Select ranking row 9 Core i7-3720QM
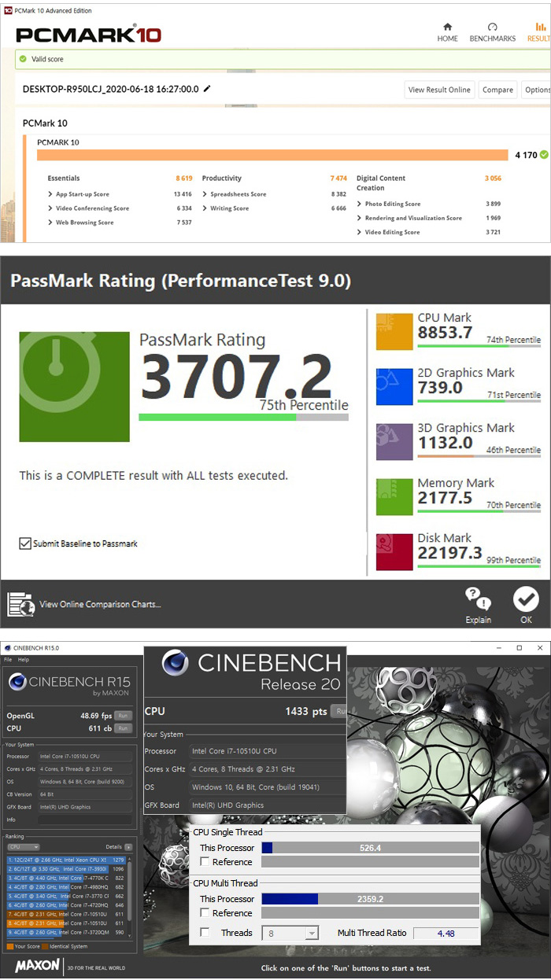 [x=66, y=932]
